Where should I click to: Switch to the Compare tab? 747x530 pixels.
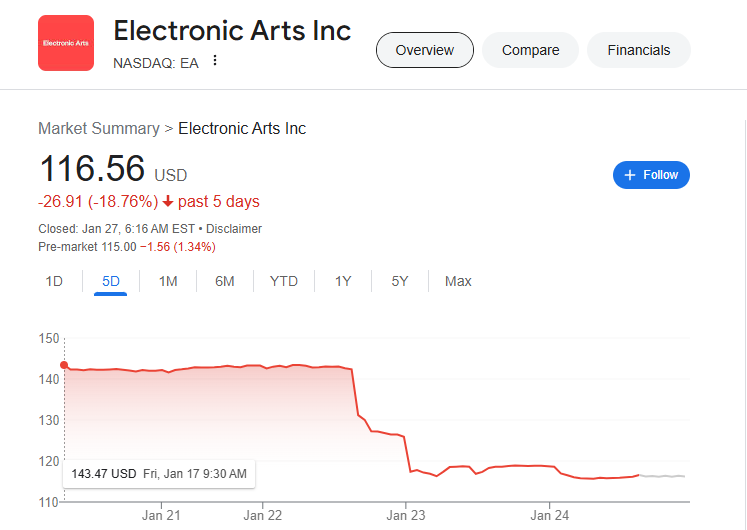pos(530,50)
